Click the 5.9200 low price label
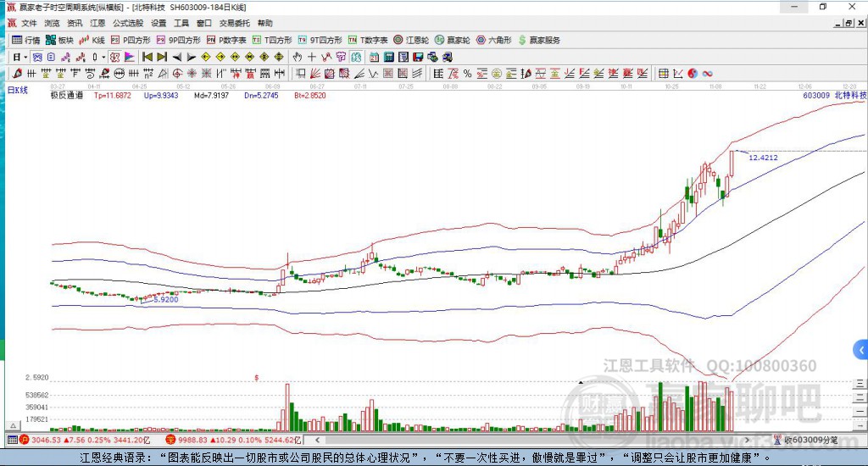This screenshot has height=466, width=868. pyautogui.click(x=165, y=299)
